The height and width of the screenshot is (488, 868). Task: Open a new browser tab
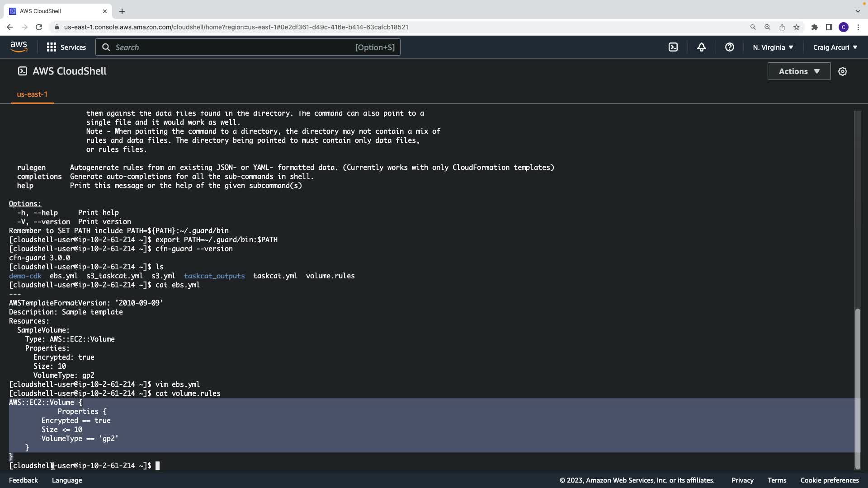tap(122, 11)
